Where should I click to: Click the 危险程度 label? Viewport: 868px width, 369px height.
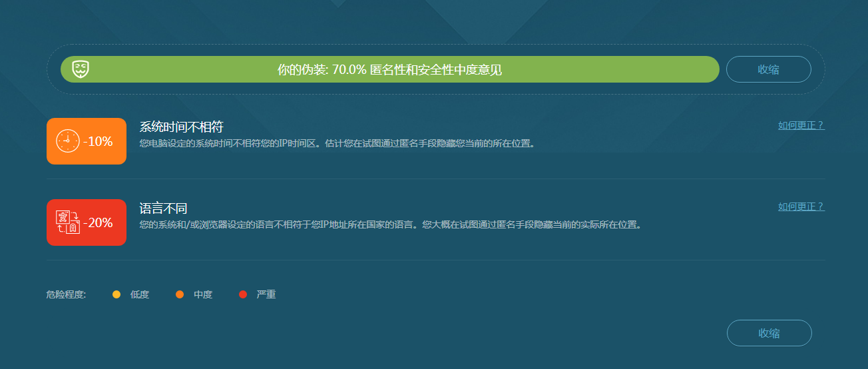tap(66, 294)
